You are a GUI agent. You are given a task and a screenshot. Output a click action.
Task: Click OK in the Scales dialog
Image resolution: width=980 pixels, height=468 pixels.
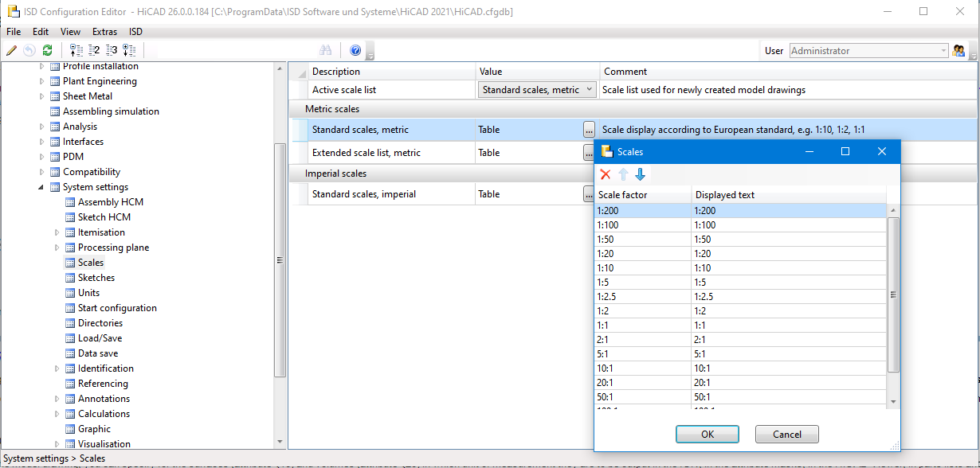click(x=707, y=434)
